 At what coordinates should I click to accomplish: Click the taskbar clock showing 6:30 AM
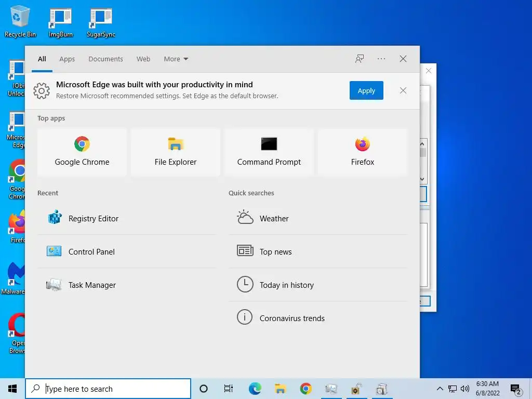[487, 389]
